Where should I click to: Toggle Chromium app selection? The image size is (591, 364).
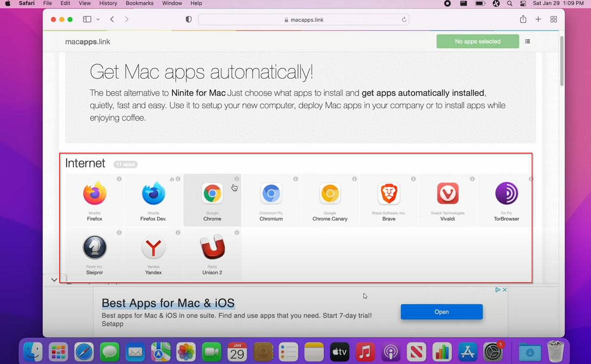click(x=271, y=195)
